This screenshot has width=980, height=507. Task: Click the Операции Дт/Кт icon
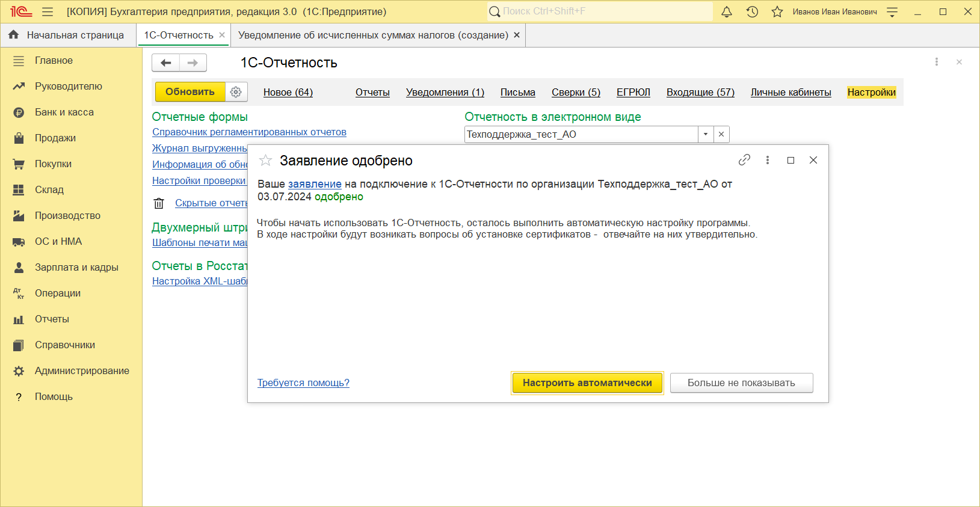(x=19, y=293)
